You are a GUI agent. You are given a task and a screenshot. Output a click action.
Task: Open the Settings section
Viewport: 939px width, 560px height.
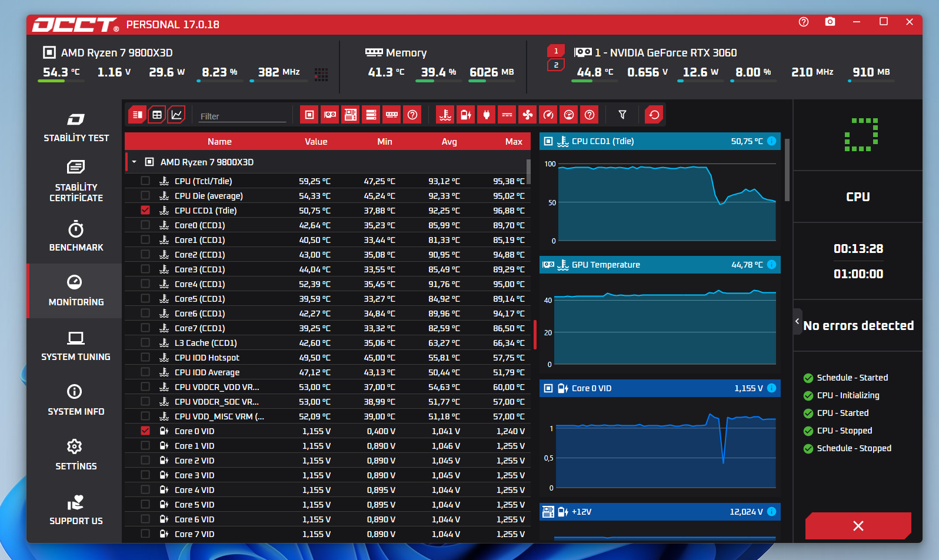click(76, 455)
